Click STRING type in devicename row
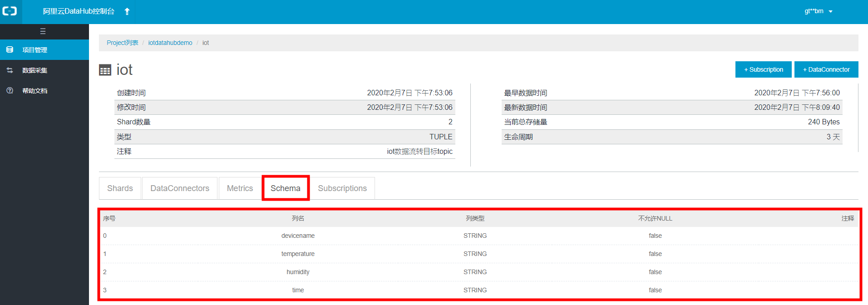 click(475, 236)
